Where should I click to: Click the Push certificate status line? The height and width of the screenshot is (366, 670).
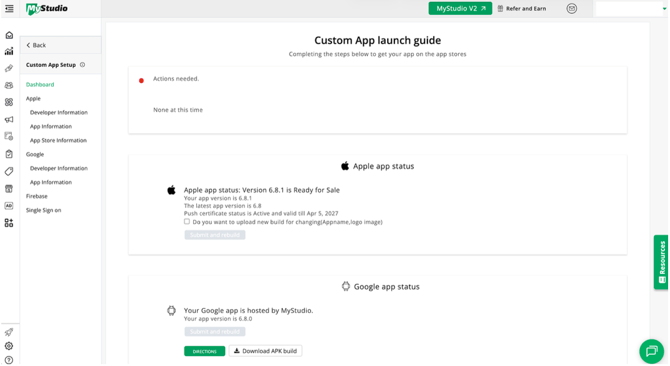261,214
